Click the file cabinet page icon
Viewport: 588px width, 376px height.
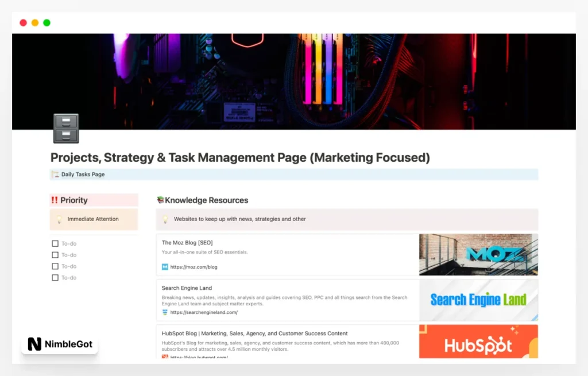65,128
